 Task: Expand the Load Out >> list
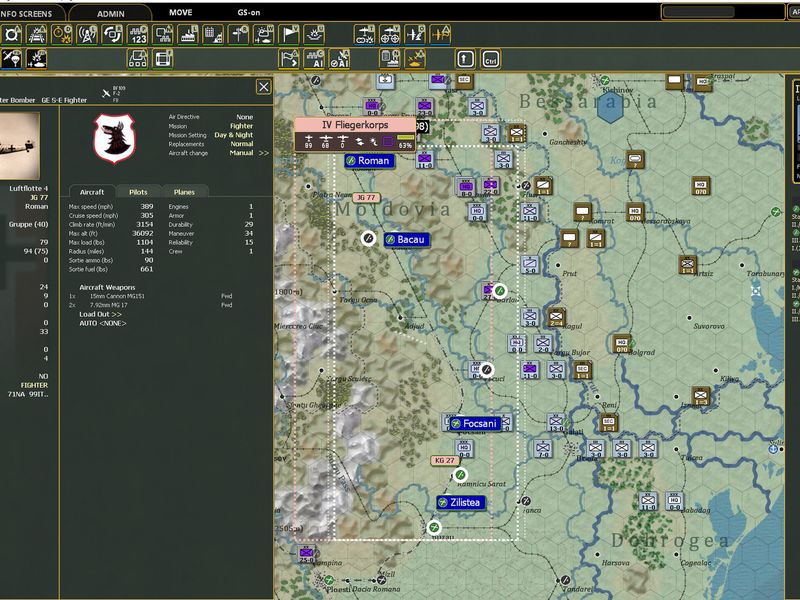coord(101,314)
